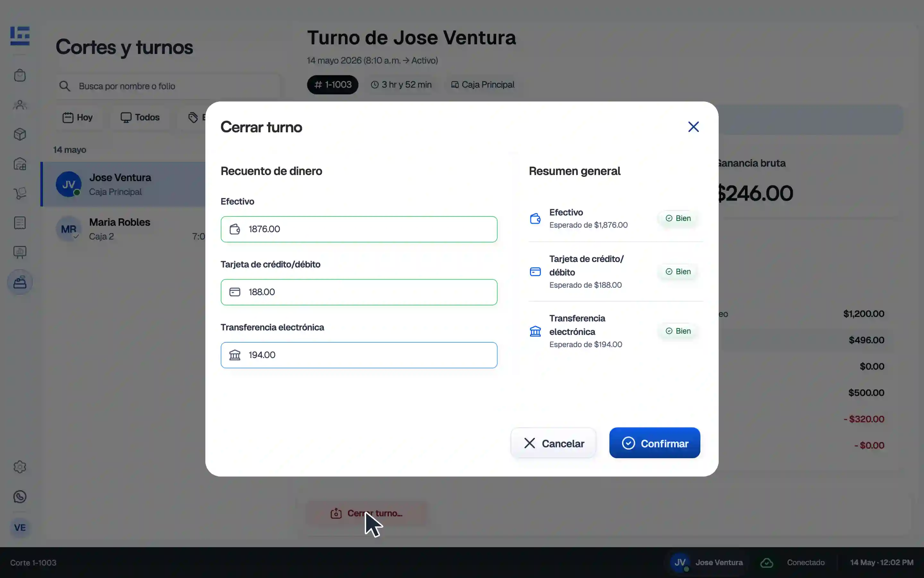Open settings gear in the sidebar

tap(20, 467)
